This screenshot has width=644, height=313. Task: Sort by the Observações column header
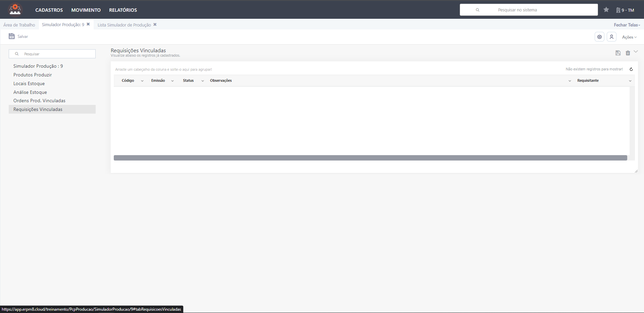coord(221,80)
